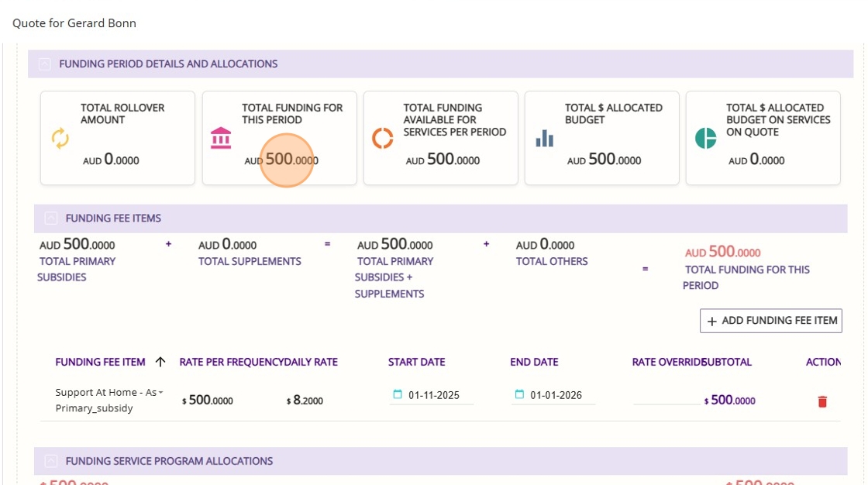
Task: Click the orange donut chart icon
Action: coord(383,138)
